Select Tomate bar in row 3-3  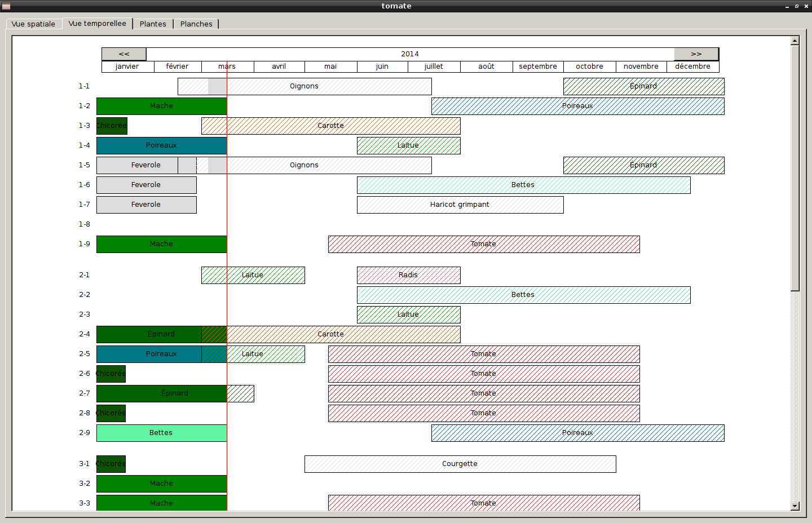(x=484, y=503)
